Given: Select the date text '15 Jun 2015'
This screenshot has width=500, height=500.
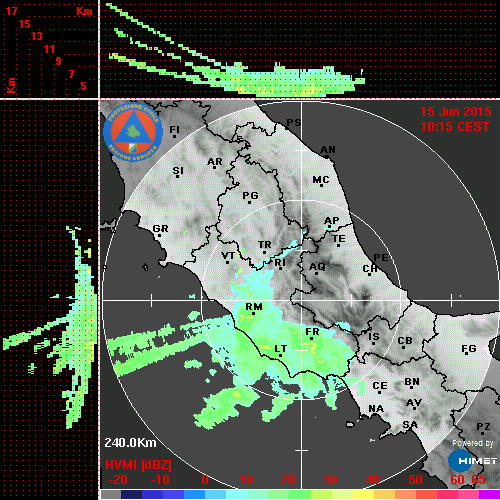Looking at the screenshot, I should [x=456, y=112].
